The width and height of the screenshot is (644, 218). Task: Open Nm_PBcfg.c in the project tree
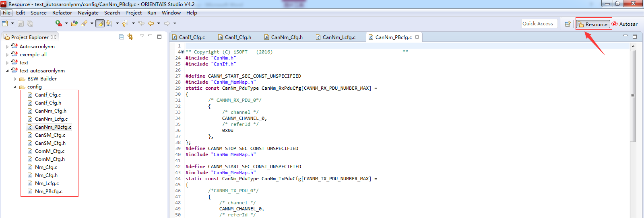coord(48,191)
